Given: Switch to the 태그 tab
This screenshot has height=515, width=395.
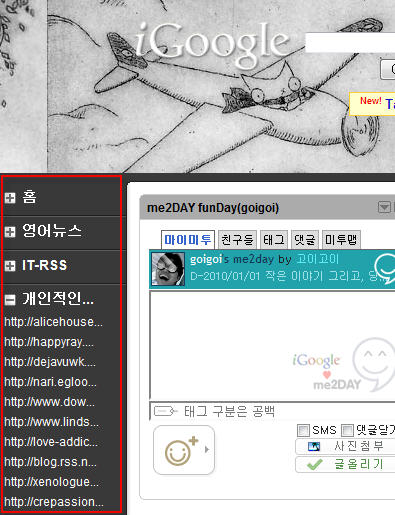Looking at the screenshot, I should pyautogui.click(x=274, y=240).
